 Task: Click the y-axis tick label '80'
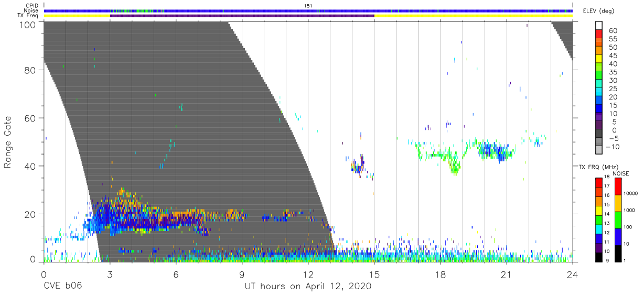point(30,70)
